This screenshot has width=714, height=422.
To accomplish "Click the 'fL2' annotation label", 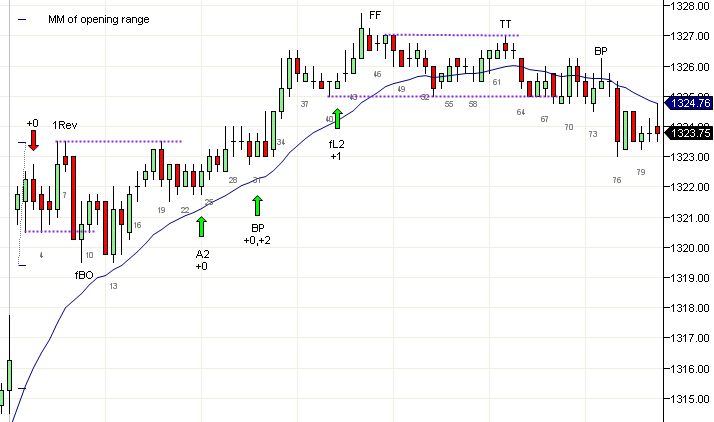I will click(337, 144).
